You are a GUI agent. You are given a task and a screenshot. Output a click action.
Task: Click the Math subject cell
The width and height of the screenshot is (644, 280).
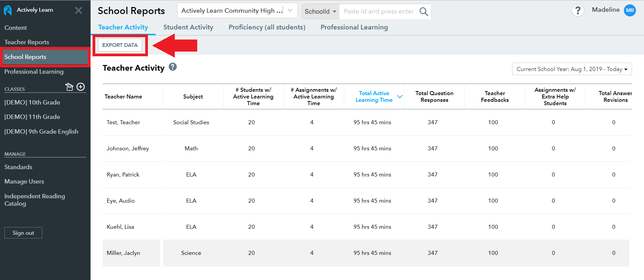point(191,148)
